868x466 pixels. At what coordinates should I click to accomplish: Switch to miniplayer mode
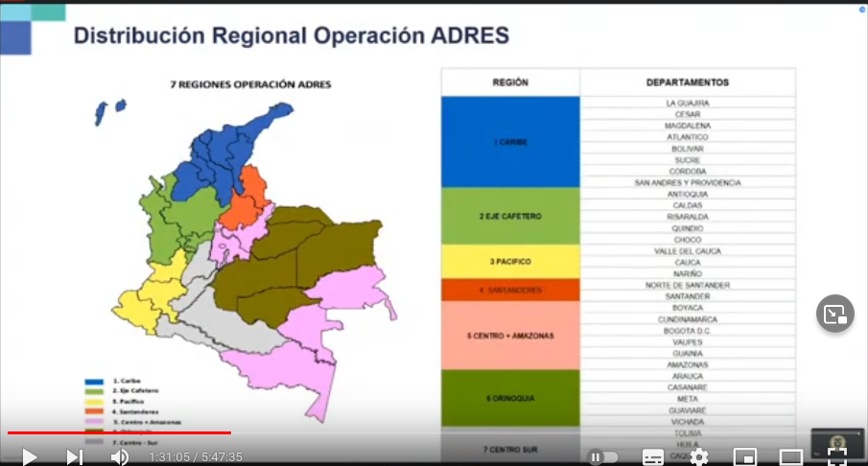point(745,457)
